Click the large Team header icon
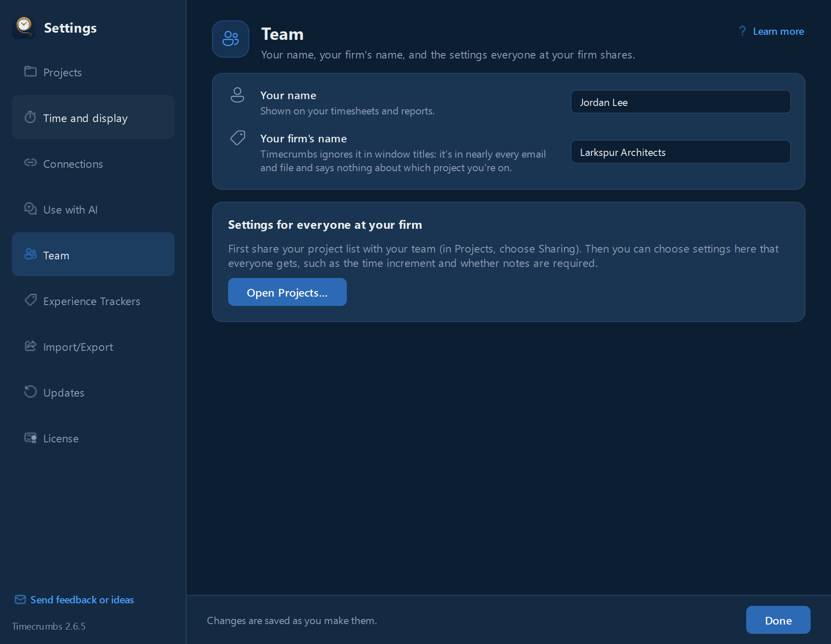The height and width of the screenshot is (644, 831). (231, 39)
